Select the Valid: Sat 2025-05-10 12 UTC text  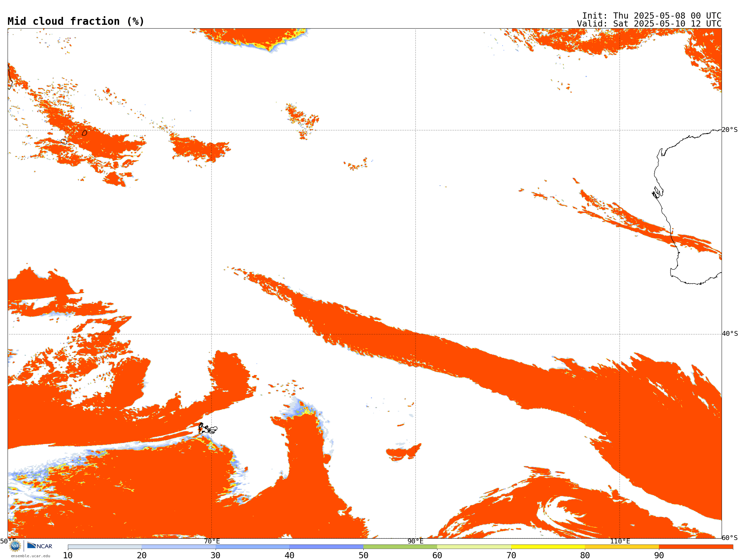point(649,24)
